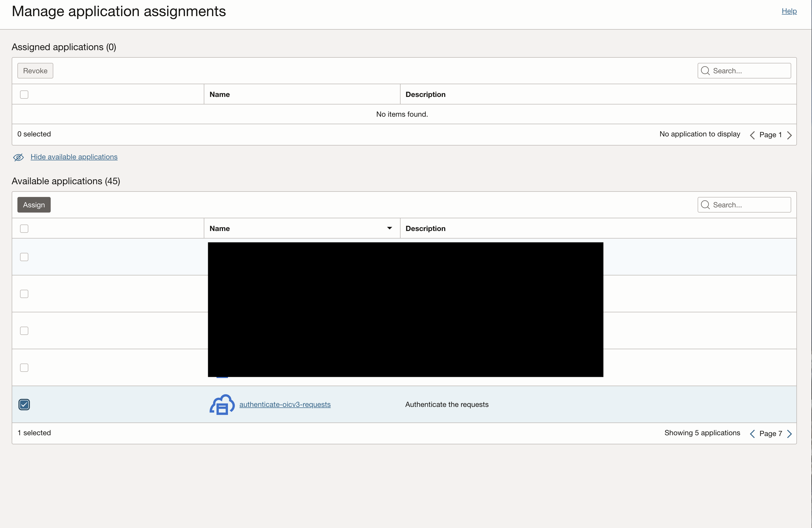Screen dimensions: 812x528
Task: Uncheck the authenticate-oicv3-requests checkbox
Action: pyautogui.click(x=24, y=405)
